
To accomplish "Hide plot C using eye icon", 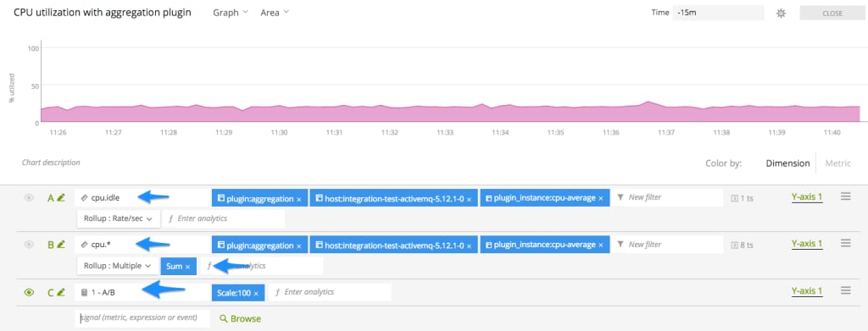I will tap(30, 292).
